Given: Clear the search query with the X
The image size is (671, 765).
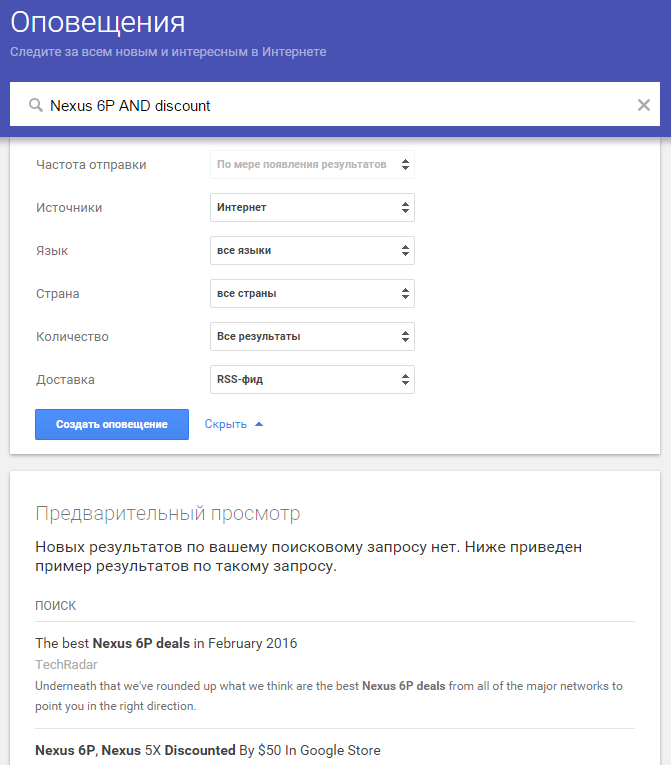Looking at the screenshot, I should tap(644, 105).
